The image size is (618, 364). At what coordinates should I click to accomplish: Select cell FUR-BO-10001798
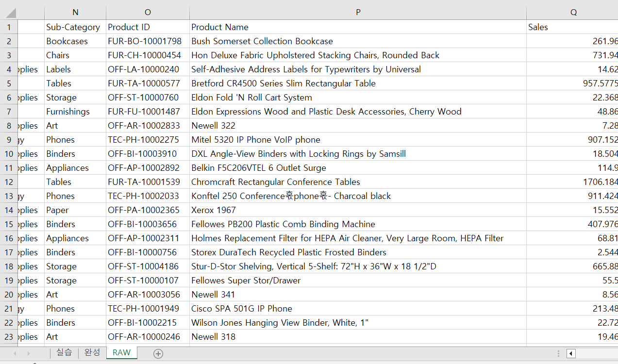(x=148, y=41)
